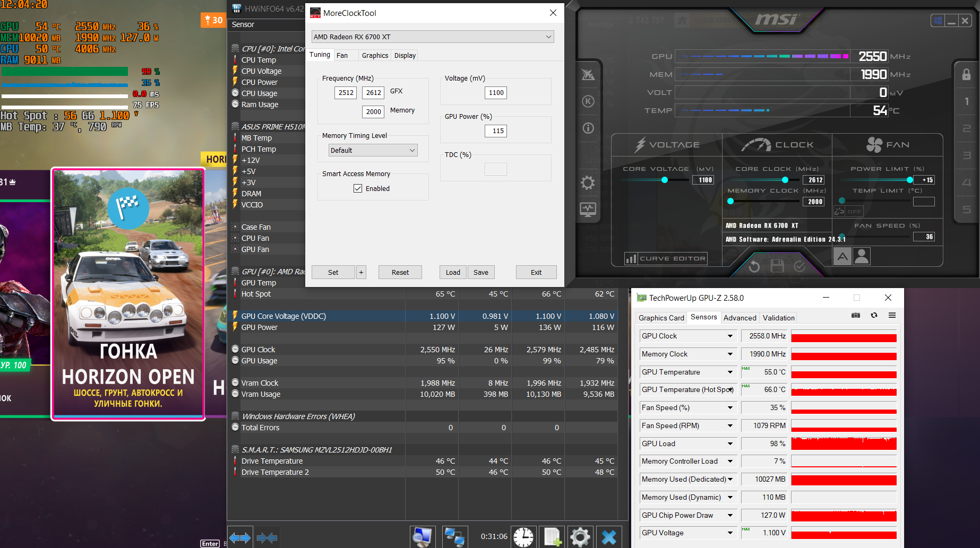Open the Afterburner information icon
Image resolution: width=980 pixels, height=548 pixels.
pos(588,128)
